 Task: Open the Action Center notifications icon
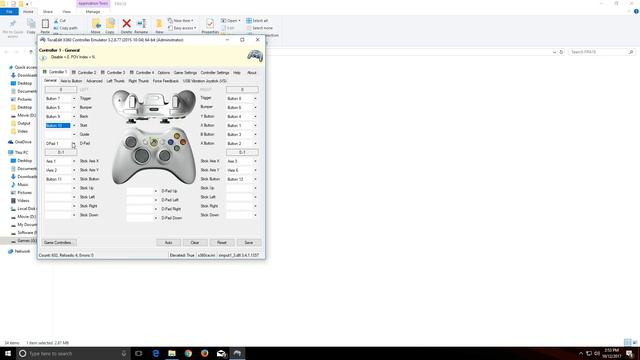(630, 353)
